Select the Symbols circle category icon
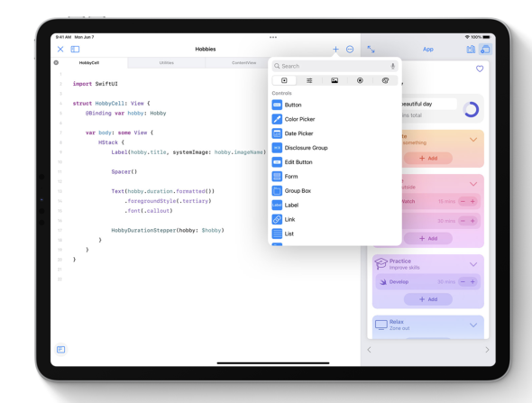The width and height of the screenshot is (532, 403). 360,80
